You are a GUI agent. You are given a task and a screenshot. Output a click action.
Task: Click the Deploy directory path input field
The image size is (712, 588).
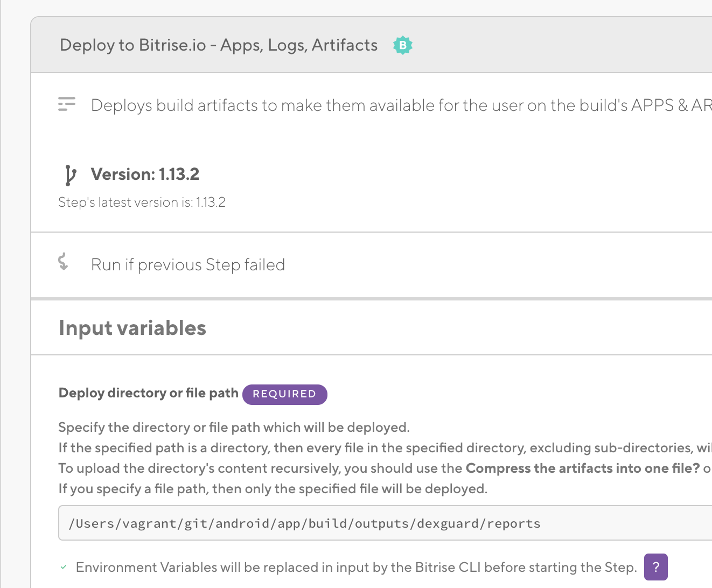pos(385,523)
